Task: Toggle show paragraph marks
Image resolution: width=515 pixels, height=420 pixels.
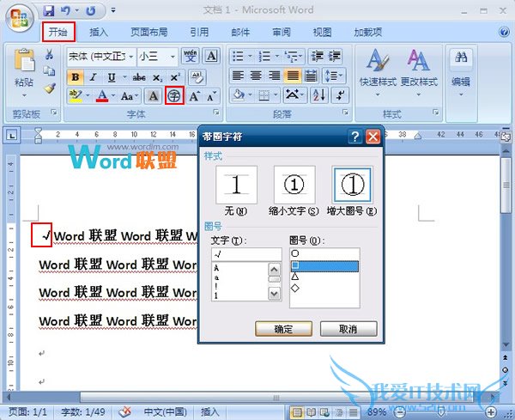Action: [341, 95]
